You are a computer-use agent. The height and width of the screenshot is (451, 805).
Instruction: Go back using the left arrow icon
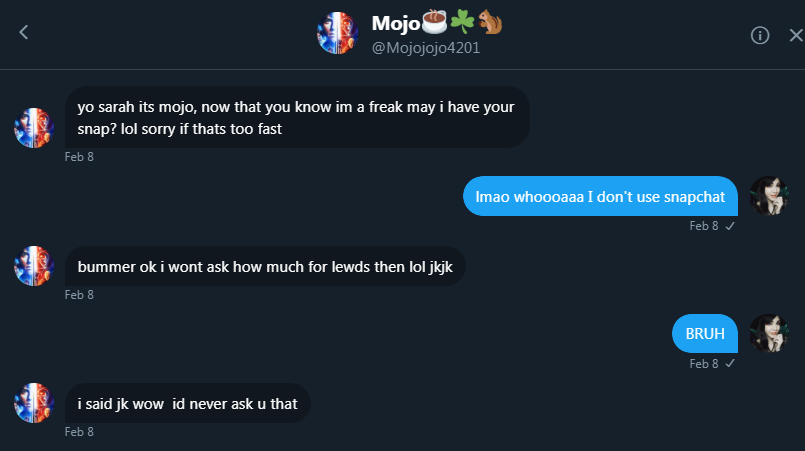pos(24,32)
